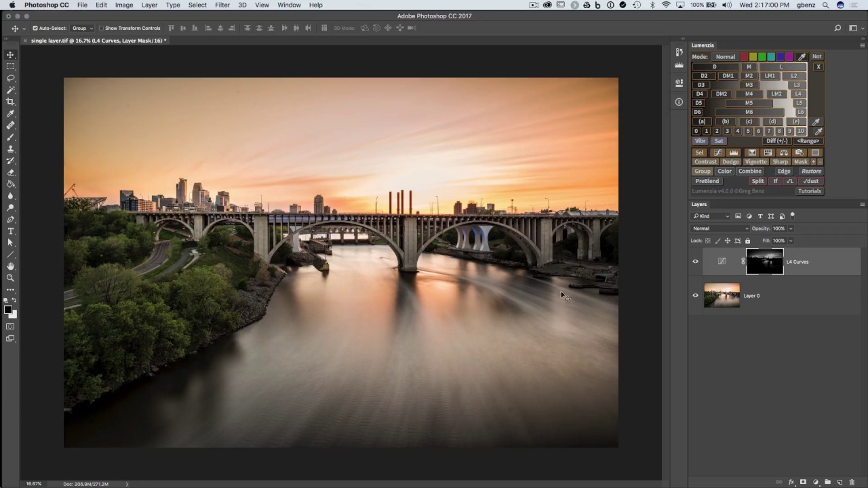Image resolution: width=868 pixels, height=488 pixels.
Task: Select the L4 Curves layer mask thumbnail
Action: [x=764, y=262]
